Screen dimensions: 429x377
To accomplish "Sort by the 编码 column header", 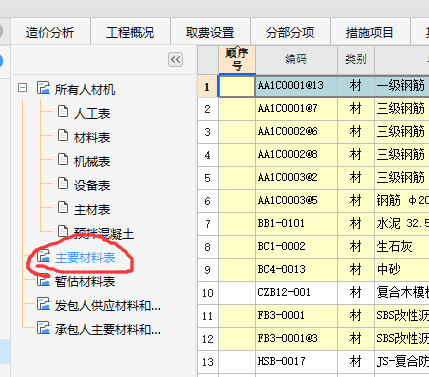I will click(x=296, y=60).
